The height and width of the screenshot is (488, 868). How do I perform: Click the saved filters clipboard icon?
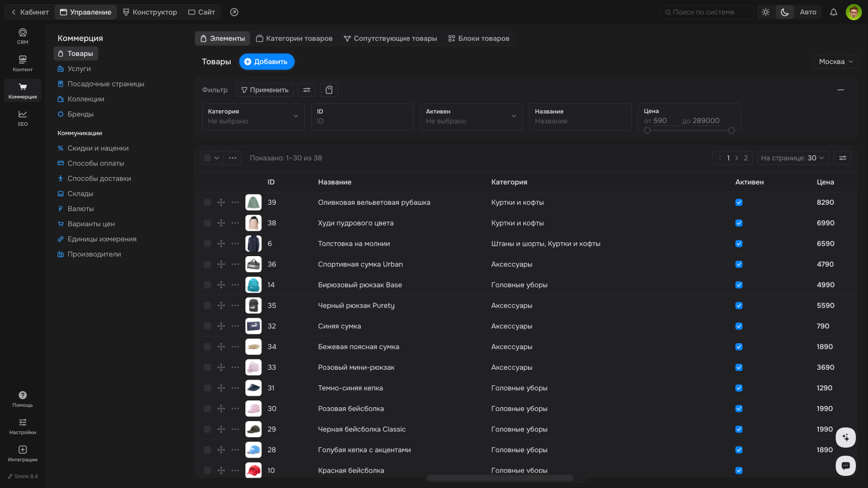(x=329, y=90)
